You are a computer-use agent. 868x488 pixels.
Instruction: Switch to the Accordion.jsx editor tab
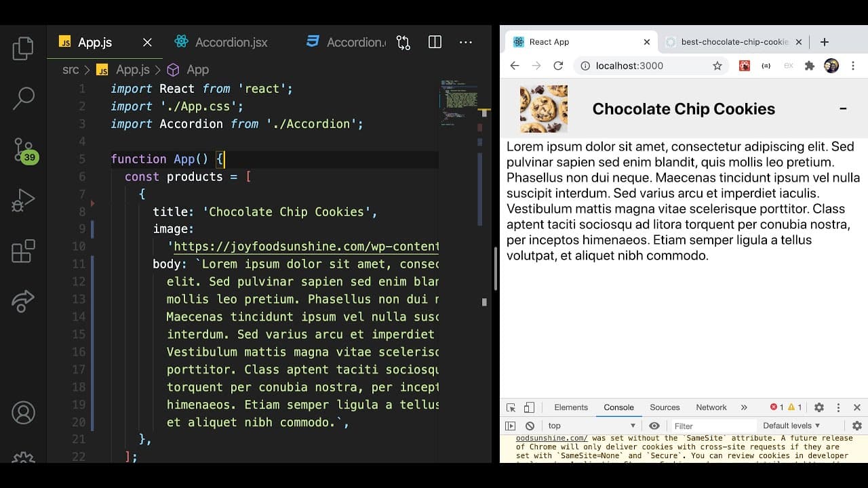(x=231, y=42)
